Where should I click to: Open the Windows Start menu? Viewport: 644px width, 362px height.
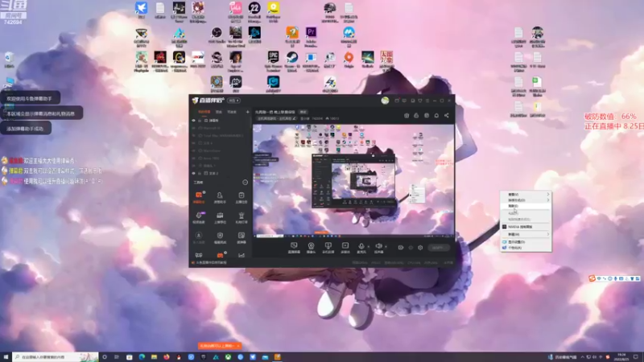6,357
